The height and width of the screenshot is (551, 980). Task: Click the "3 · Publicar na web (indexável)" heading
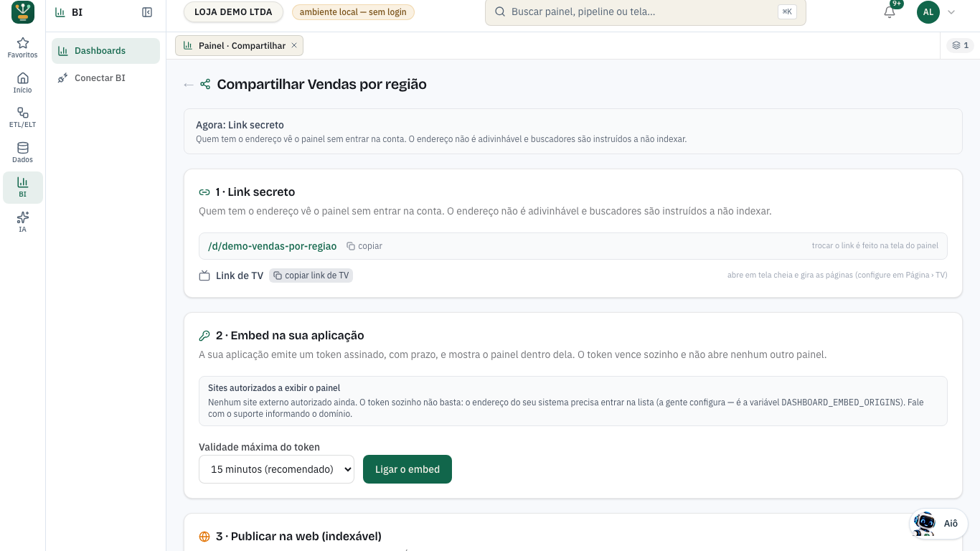pos(298,537)
